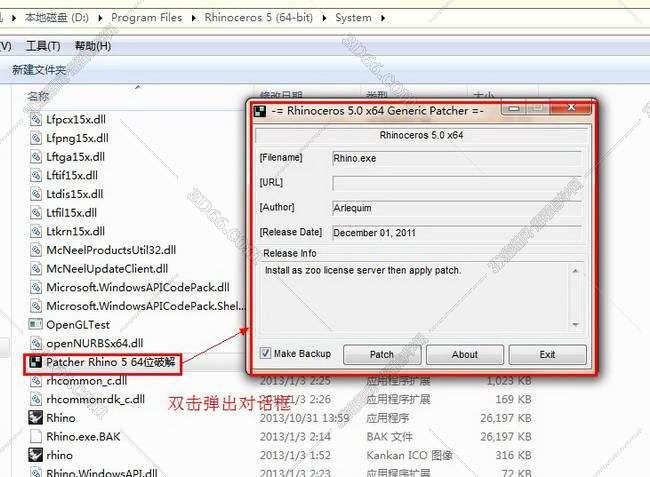Click the 新建文件夹 toolbar button
Screen dimensions: 650x477
(x=39, y=70)
